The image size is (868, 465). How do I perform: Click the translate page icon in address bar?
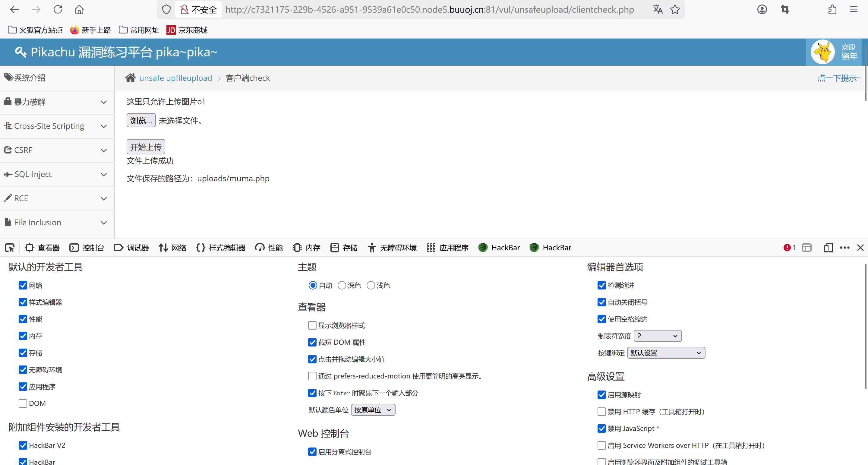pyautogui.click(x=658, y=9)
